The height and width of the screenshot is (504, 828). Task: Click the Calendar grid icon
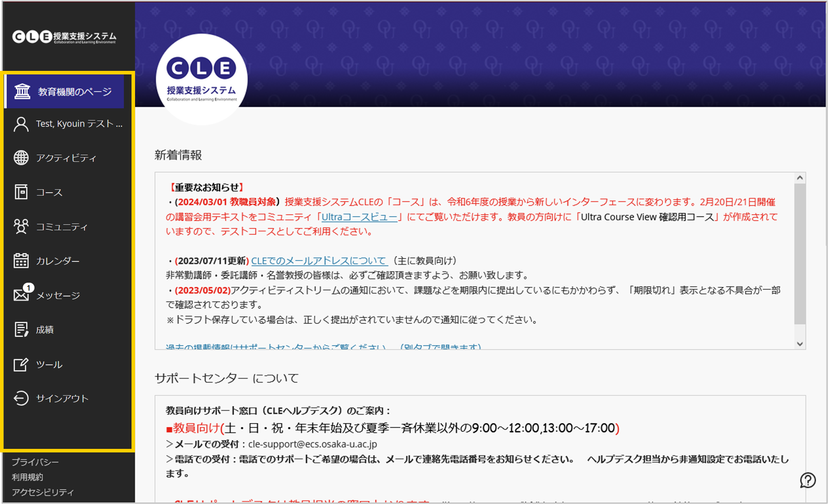21,261
